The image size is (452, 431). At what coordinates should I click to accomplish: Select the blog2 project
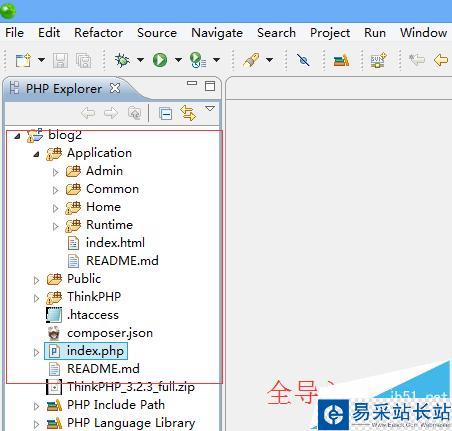coord(65,135)
